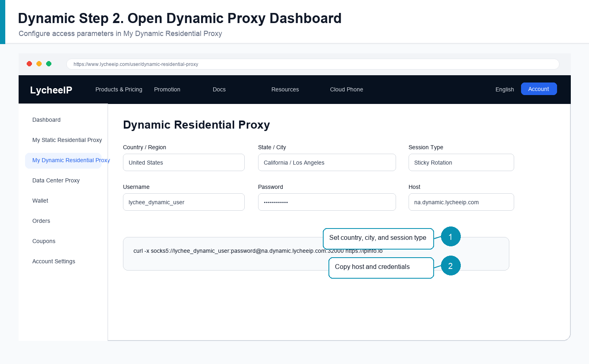
Task: Open the Products & Pricing menu
Action: click(119, 89)
